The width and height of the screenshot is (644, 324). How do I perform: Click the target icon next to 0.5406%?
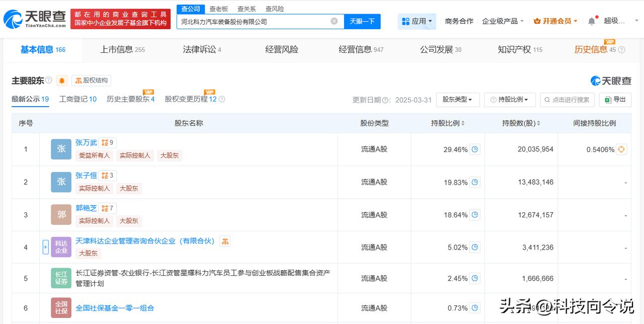pyautogui.click(x=621, y=149)
